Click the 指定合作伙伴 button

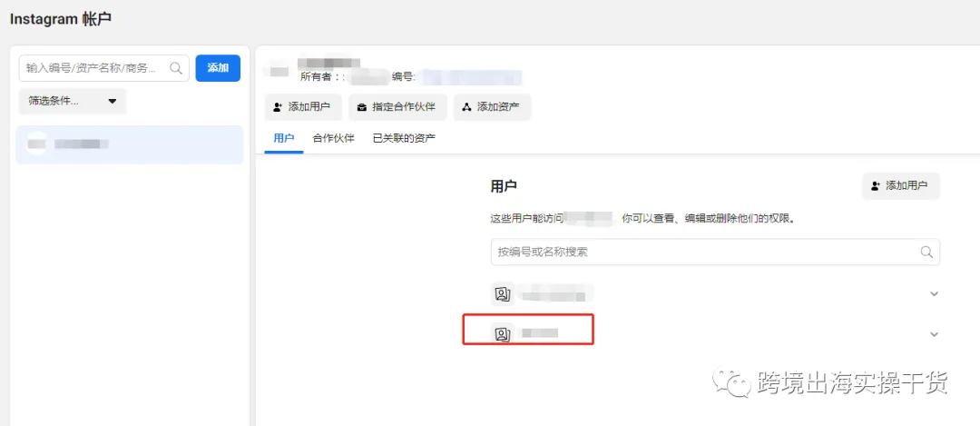[397, 107]
